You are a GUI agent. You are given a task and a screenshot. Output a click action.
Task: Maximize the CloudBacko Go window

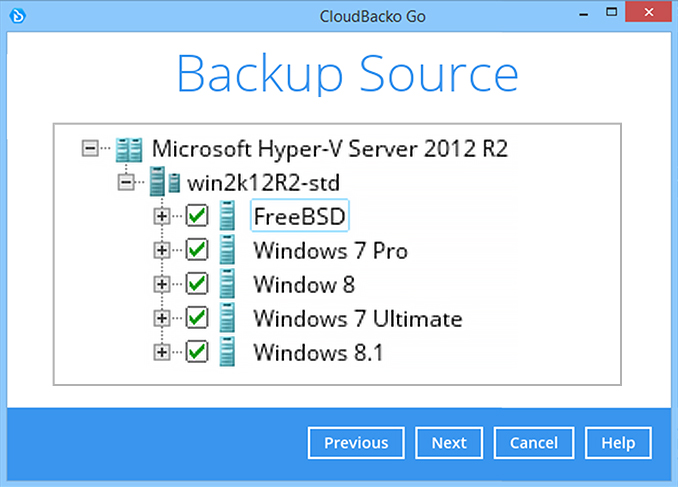tap(611, 12)
